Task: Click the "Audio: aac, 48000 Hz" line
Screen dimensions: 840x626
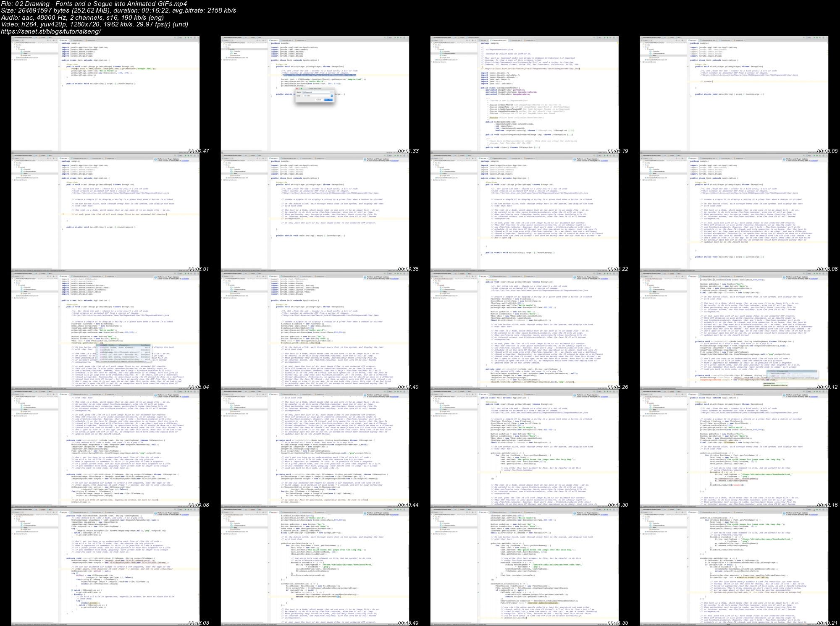Action: (x=83, y=18)
